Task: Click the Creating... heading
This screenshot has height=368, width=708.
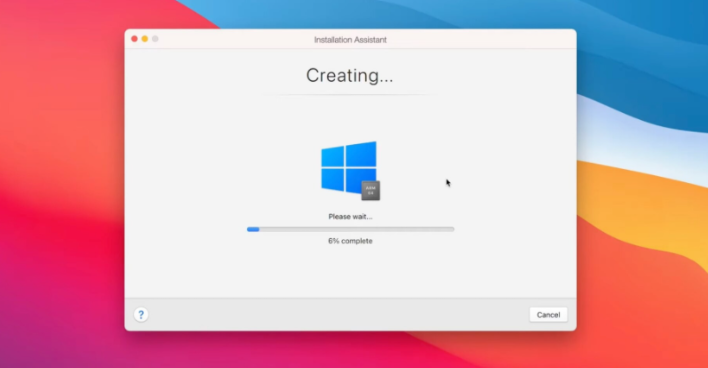Action: (349, 75)
